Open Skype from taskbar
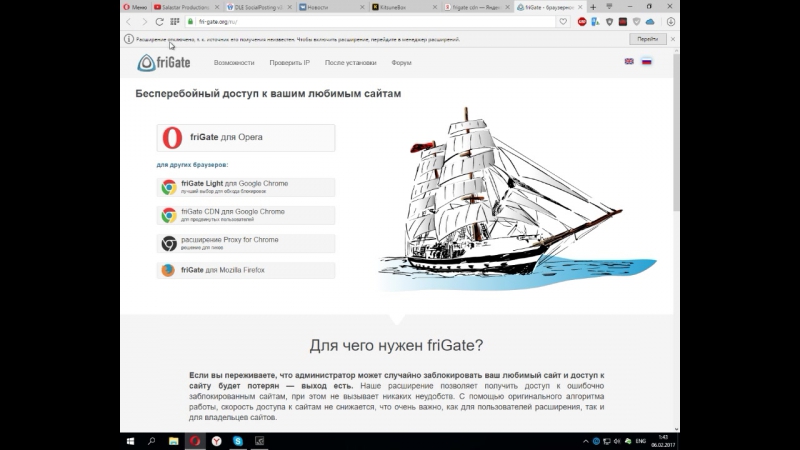The width and height of the screenshot is (800, 450). [238, 441]
